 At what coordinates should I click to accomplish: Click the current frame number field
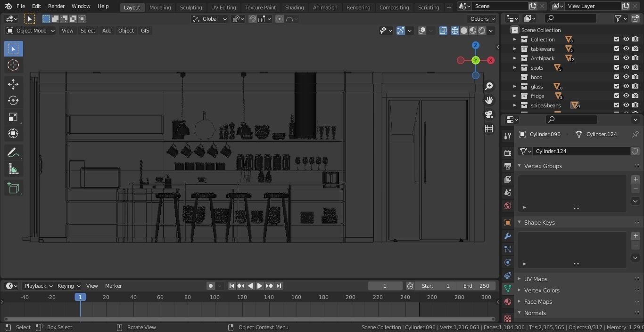click(x=385, y=286)
